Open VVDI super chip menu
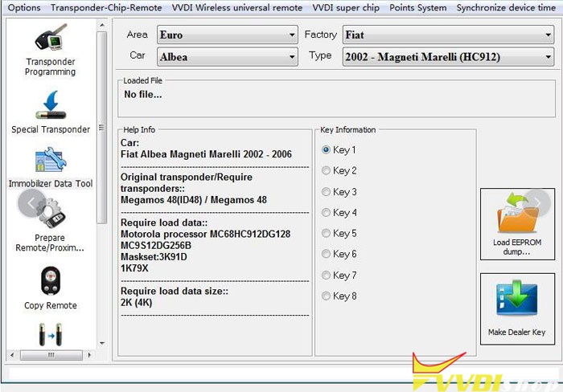This screenshot has height=392, width=563. pos(346,7)
